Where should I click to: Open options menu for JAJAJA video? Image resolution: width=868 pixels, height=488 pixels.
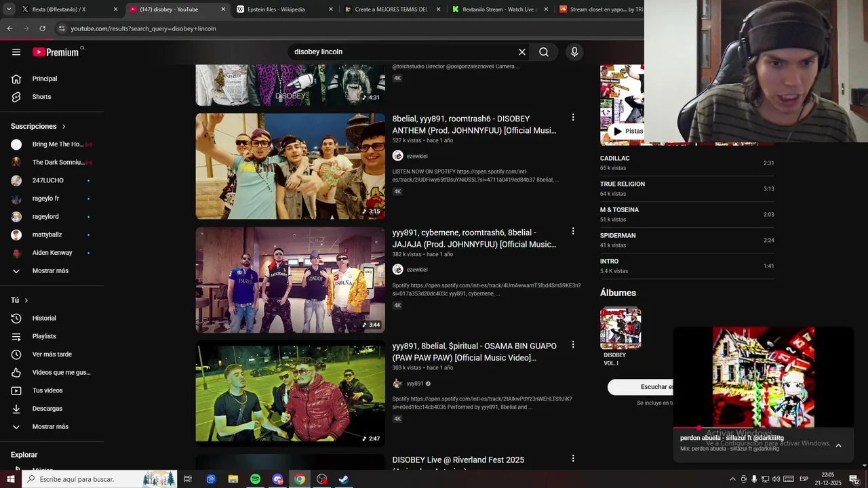tap(573, 231)
